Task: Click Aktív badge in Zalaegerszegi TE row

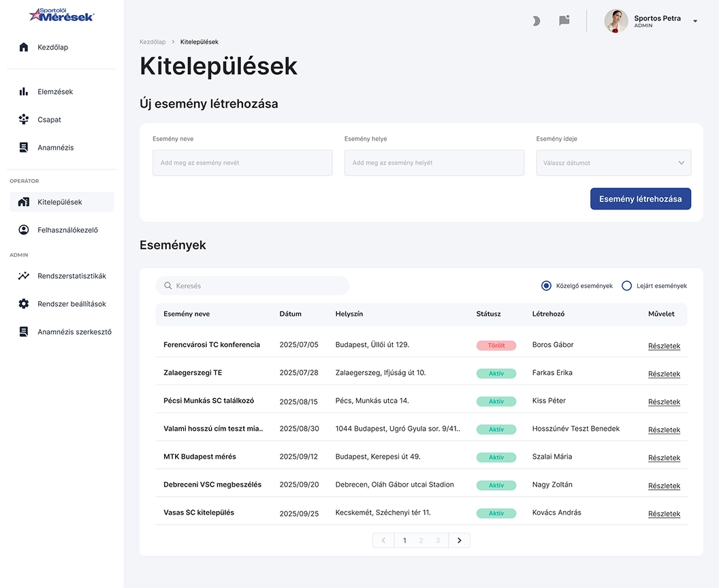Action: coord(496,374)
